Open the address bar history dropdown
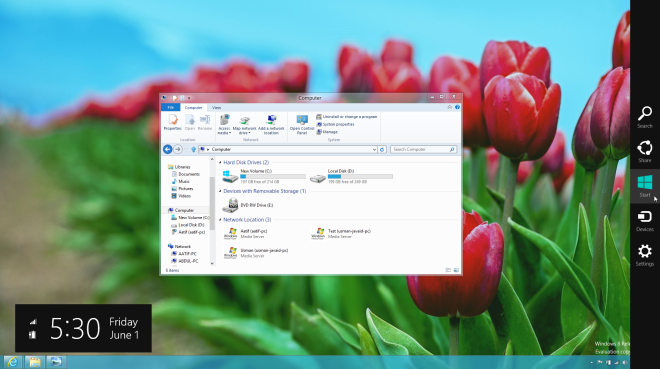 tap(374, 149)
